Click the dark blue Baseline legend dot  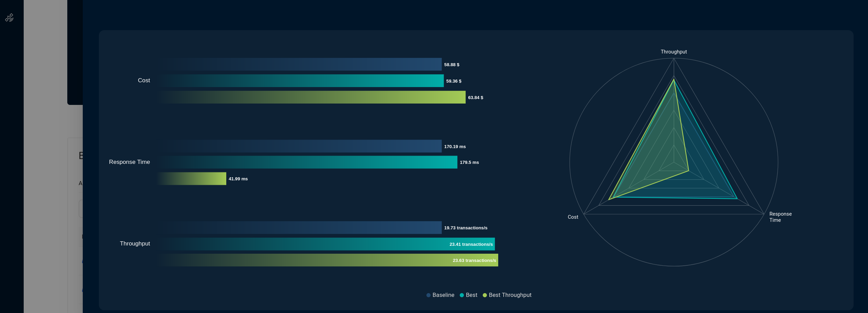pos(428,295)
